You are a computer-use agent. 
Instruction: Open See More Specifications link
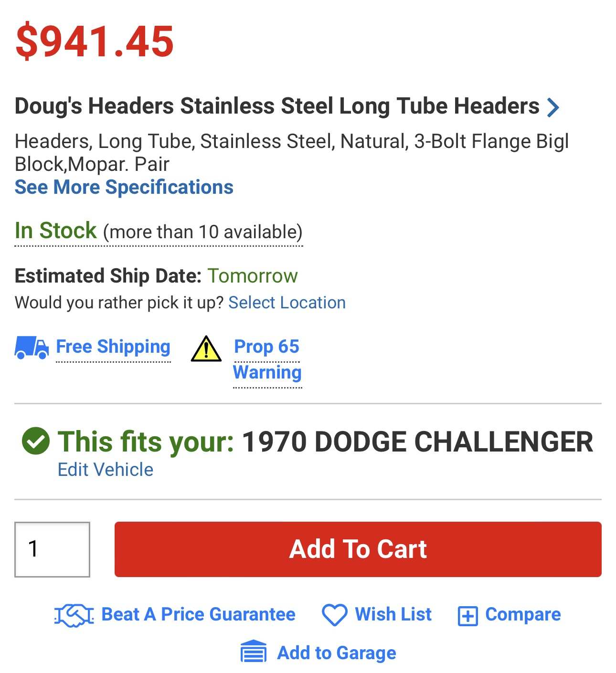pos(124,187)
